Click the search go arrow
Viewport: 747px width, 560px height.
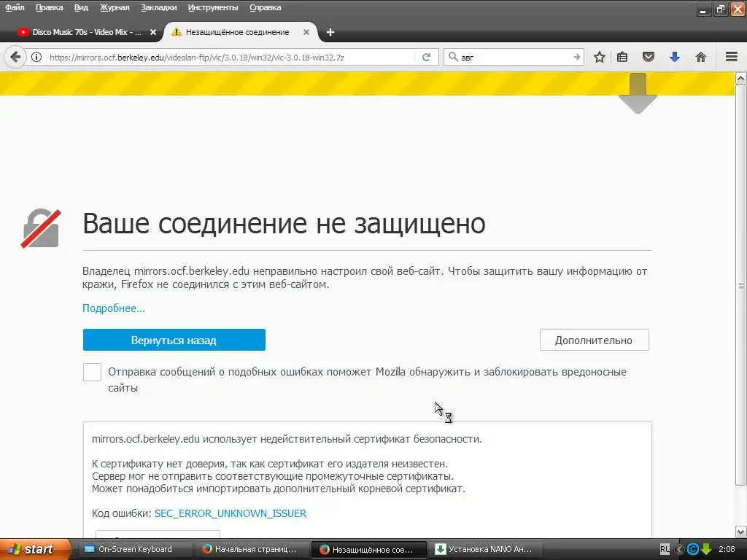coord(576,57)
